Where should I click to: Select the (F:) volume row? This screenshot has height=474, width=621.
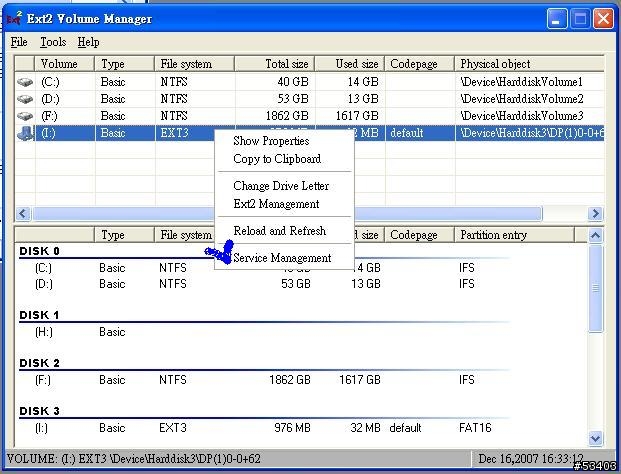tap(309, 116)
